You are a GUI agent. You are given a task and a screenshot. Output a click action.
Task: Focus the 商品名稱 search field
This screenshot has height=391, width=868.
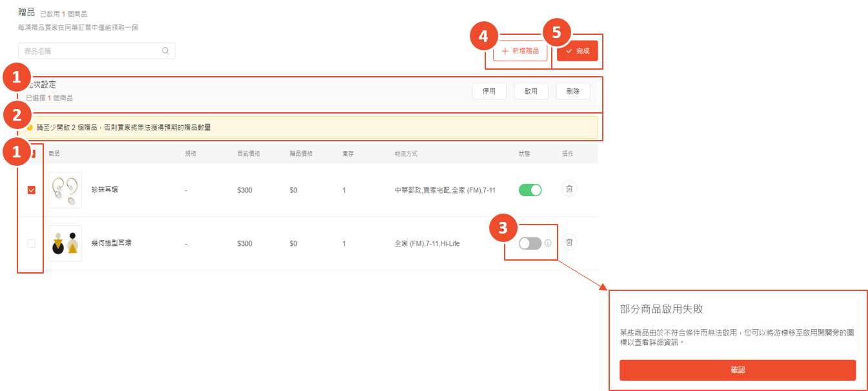pos(90,51)
